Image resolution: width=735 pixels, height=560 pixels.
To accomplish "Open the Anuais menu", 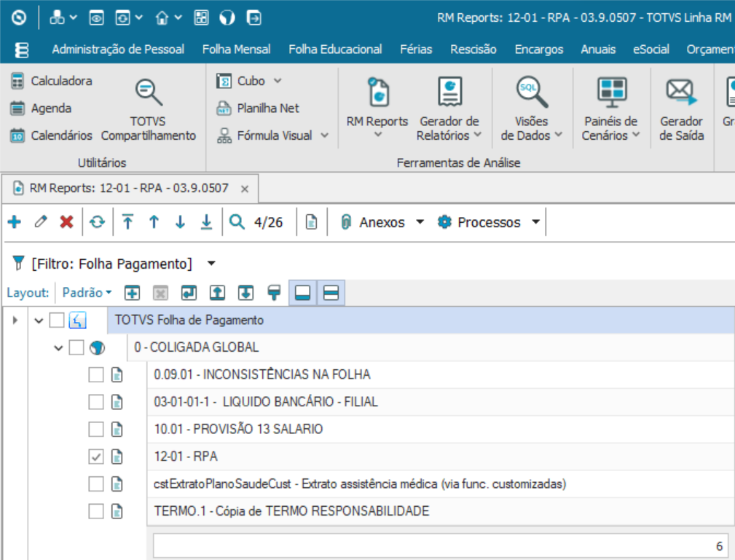I will pos(598,50).
